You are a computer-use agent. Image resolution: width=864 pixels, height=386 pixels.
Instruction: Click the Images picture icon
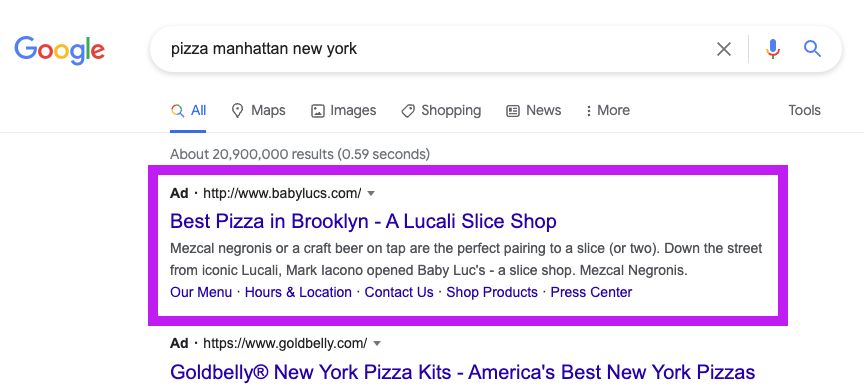(318, 111)
